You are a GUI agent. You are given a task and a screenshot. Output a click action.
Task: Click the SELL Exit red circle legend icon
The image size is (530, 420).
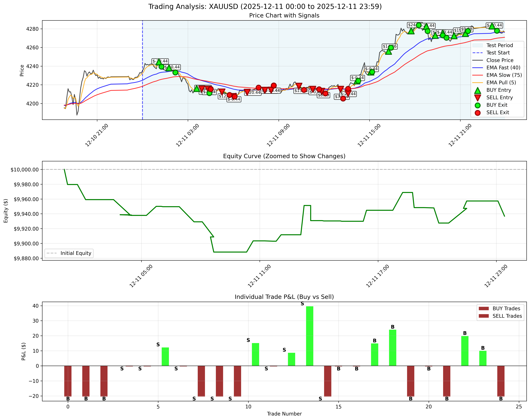(478, 112)
